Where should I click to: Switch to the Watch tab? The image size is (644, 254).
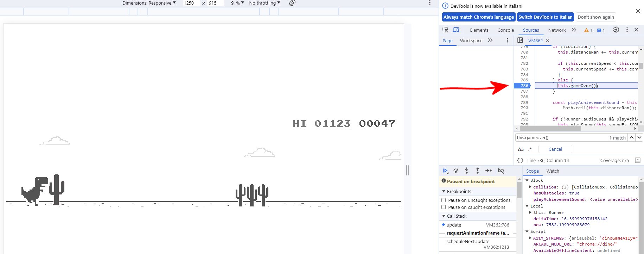(x=553, y=171)
